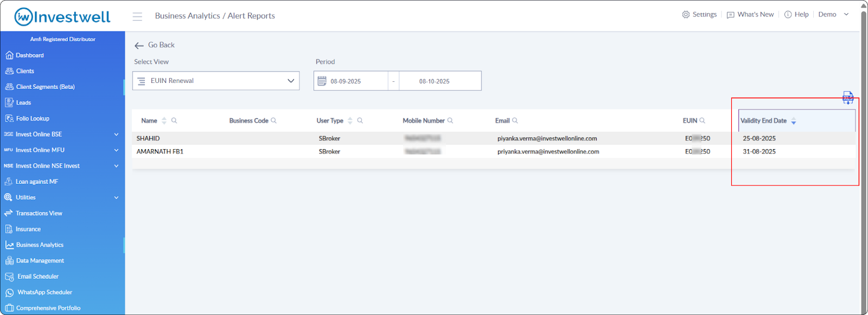Open the Period calendar icon
This screenshot has width=868, height=315.
coord(322,81)
